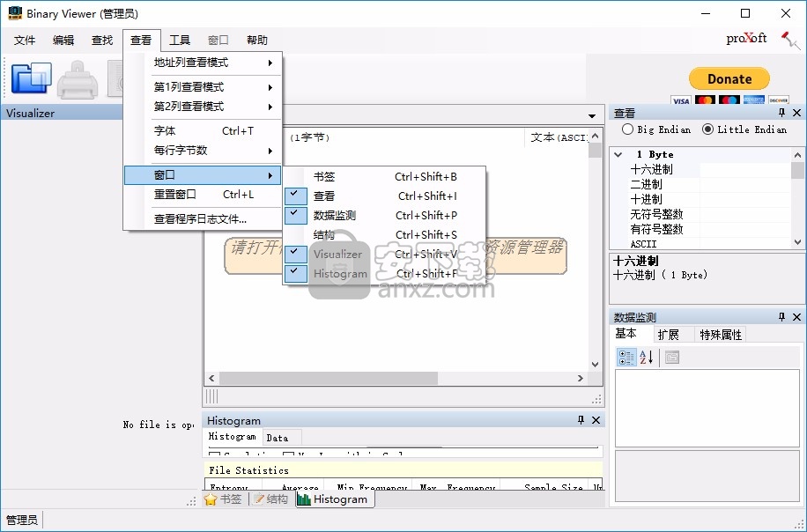Click the highlighted 窗口 item in the 查看 menu
807x532 pixels.
tap(203, 175)
